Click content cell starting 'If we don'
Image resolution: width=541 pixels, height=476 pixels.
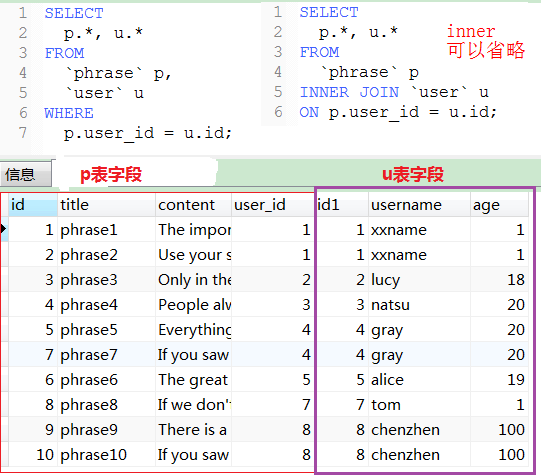click(193, 405)
